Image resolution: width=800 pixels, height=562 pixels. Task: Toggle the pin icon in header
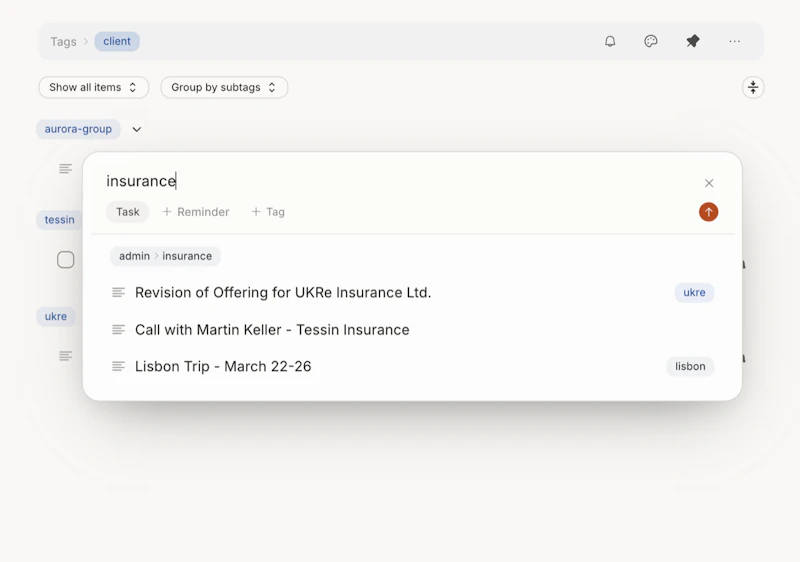coord(692,41)
